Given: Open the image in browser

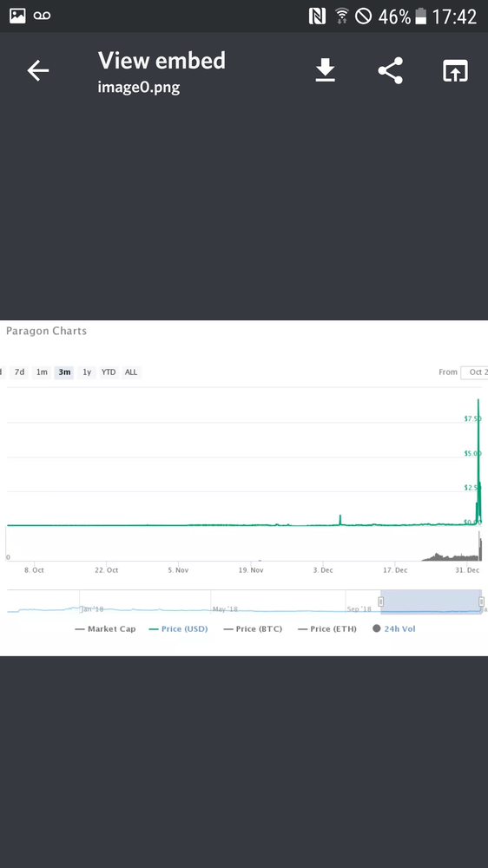Looking at the screenshot, I should [455, 71].
